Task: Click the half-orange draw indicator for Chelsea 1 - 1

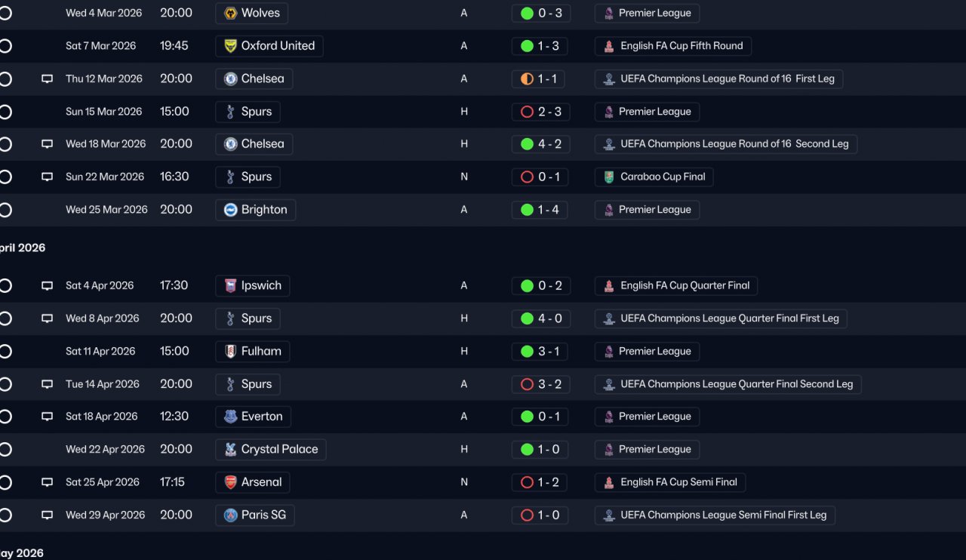Action: click(527, 78)
